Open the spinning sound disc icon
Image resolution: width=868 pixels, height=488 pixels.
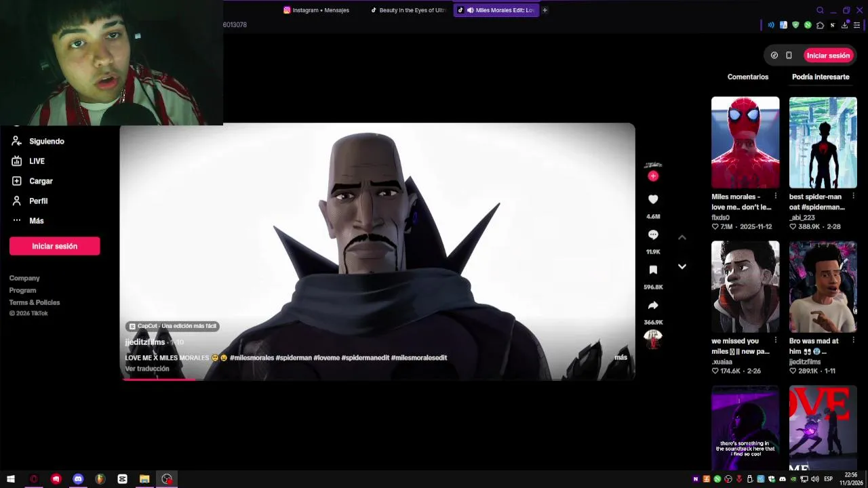coord(653,339)
